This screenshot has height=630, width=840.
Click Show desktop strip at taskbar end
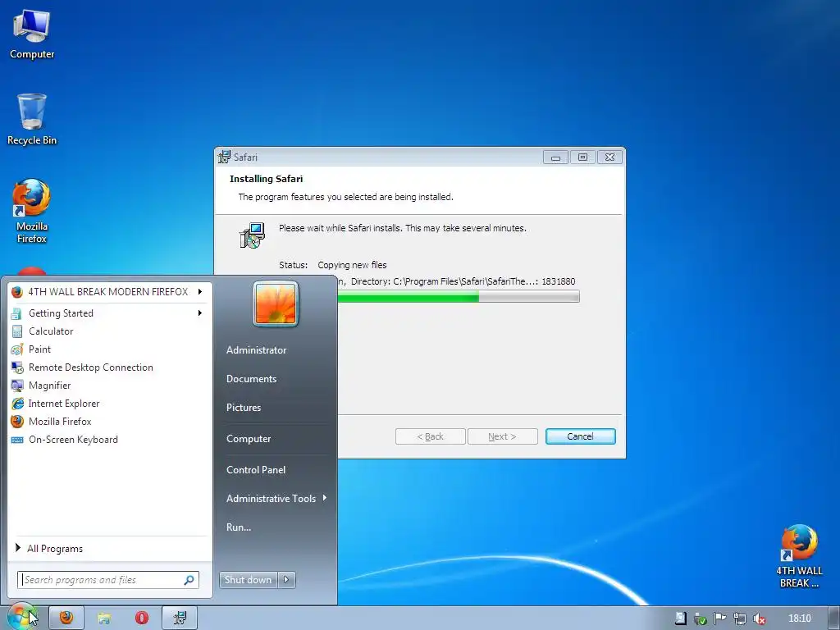(834, 619)
